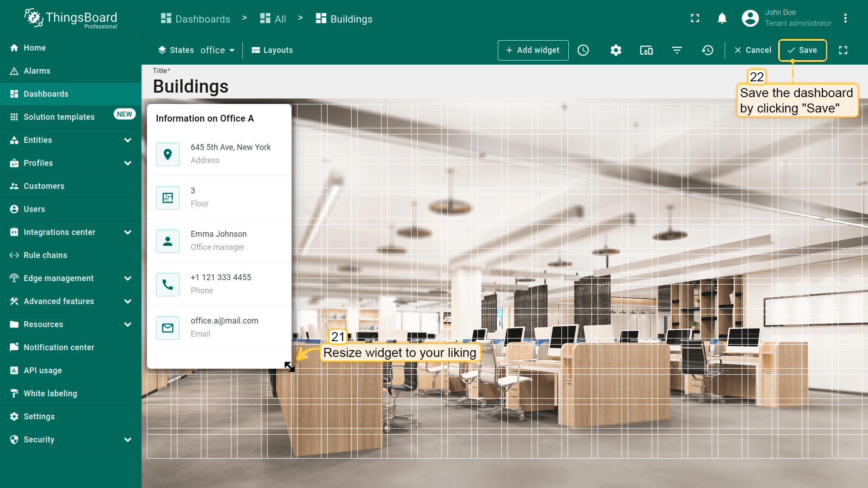
Task: Open dashboard settings gear icon
Action: click(616, 50)
